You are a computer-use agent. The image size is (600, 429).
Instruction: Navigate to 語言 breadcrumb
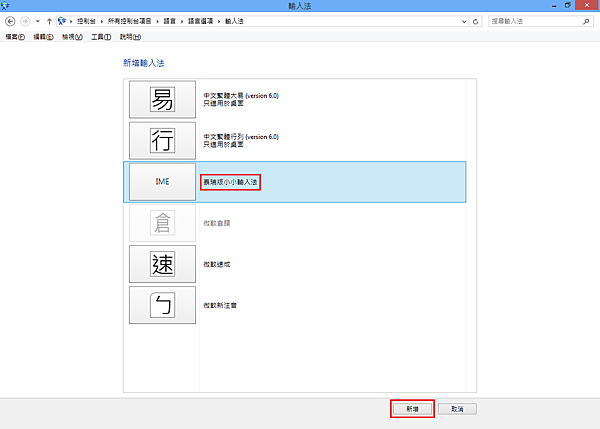coord(170,21)
